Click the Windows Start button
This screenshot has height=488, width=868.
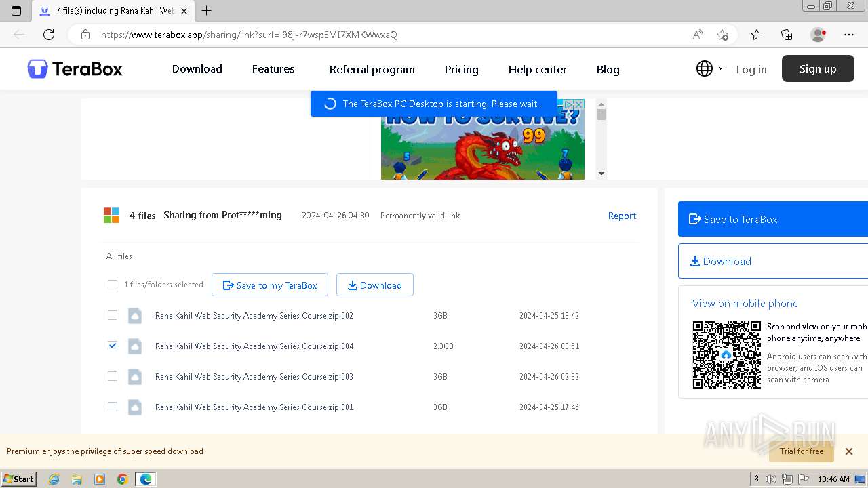point(18,479)
